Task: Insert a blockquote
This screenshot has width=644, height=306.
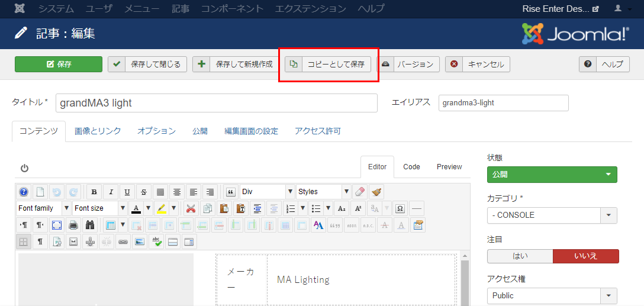Action: 231,192
